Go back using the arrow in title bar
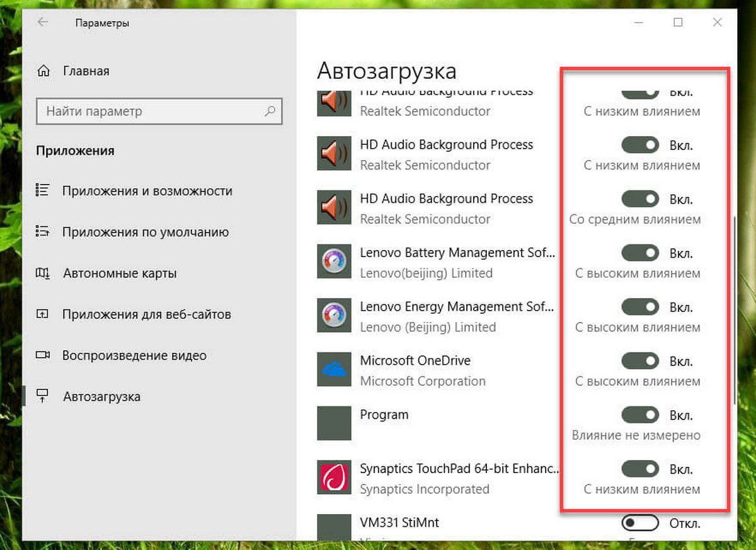756x550 pixels. point(42,23)
